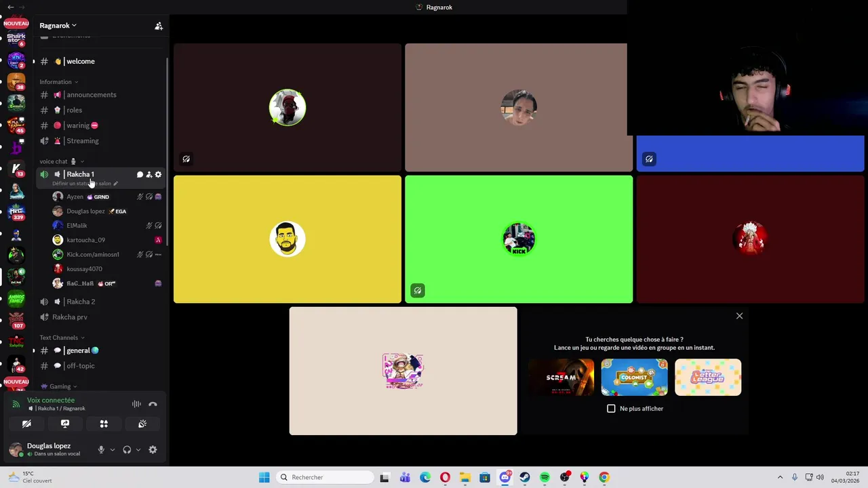Edit the Rakcha 1 channel status text
This screenshot has height=488, width=868.
(x=85, y=184)
